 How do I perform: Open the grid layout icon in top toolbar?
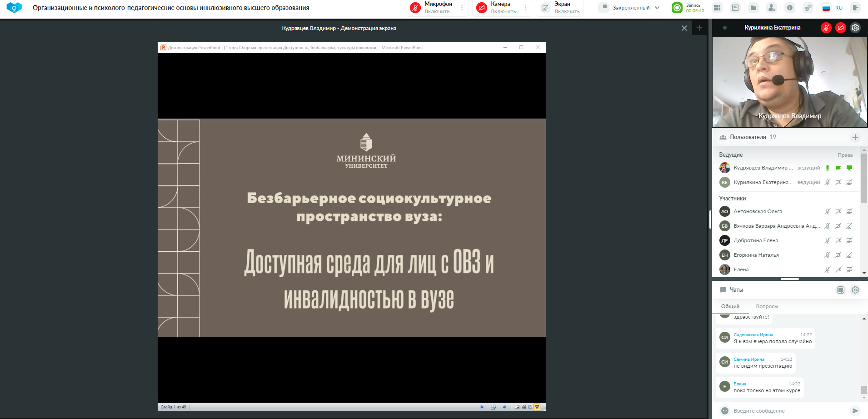[717, 8]
